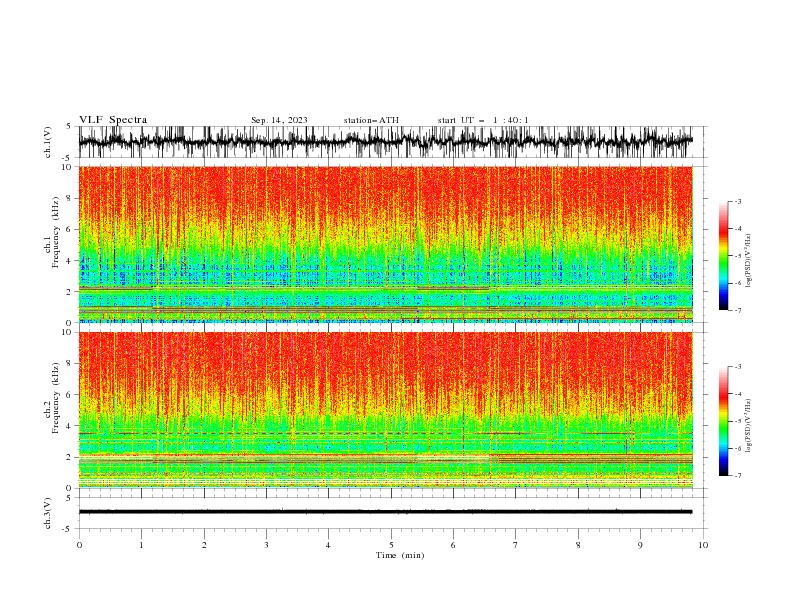Click the "ch.1(V)" waveform axis label
792x612 pixels.
48,142
